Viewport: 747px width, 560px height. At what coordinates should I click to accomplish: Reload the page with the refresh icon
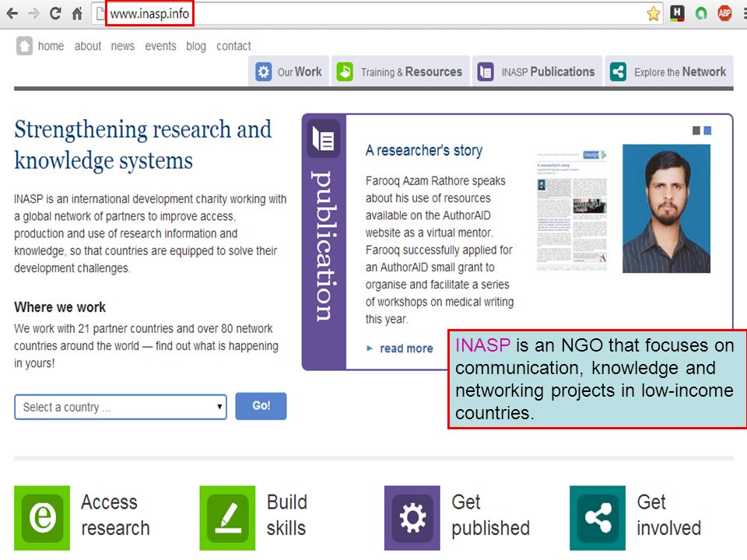pyautogui.click(x=55, y=13)
